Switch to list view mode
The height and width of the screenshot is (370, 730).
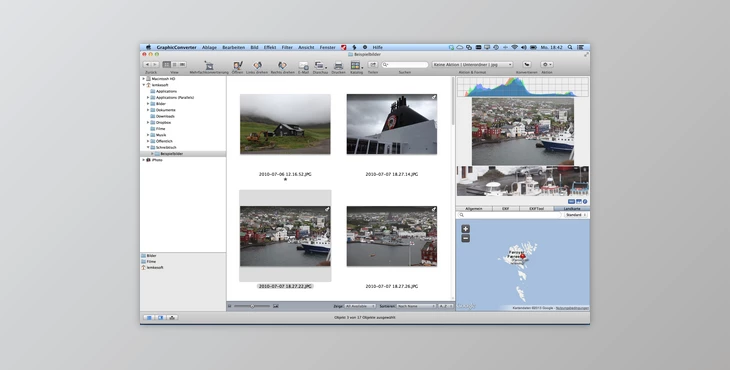point(175,65)
